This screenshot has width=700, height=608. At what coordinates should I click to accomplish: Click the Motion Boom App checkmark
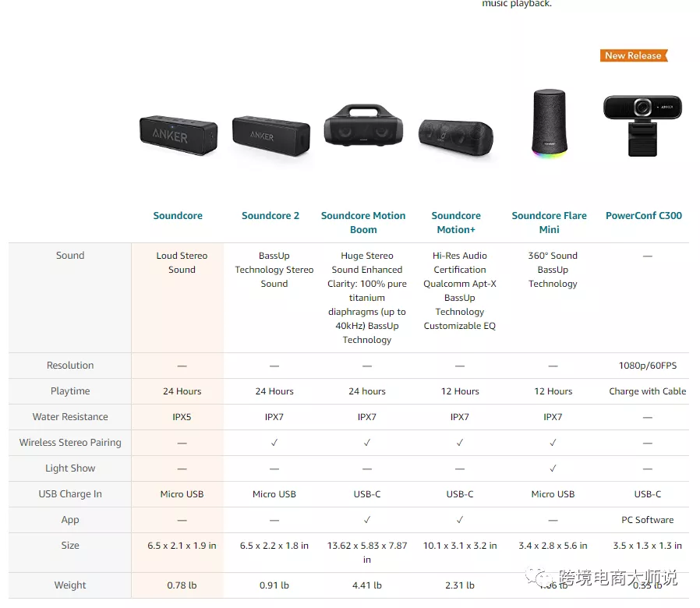tap(367, 520)
